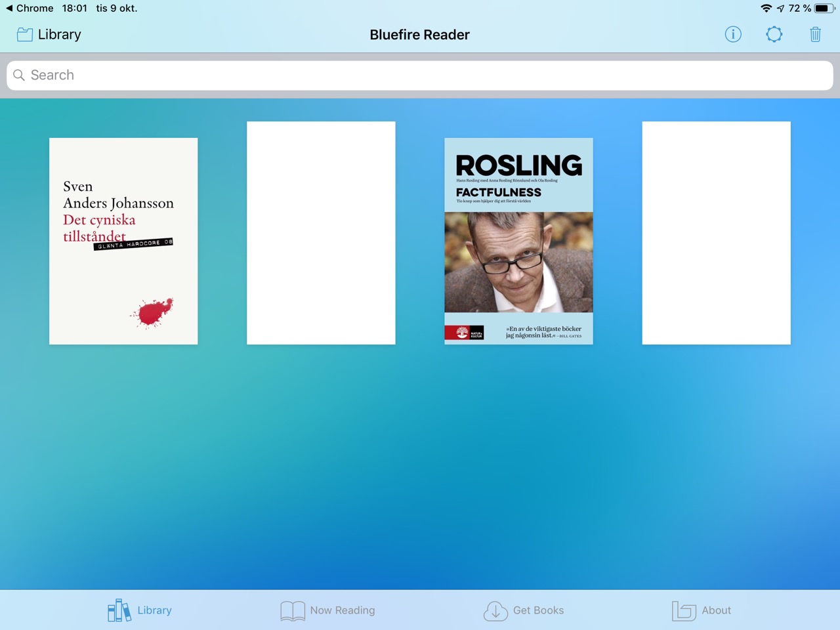Tap the books icon in bottom bar
This screenshot has width=840, height=630.
pos(119,610)
